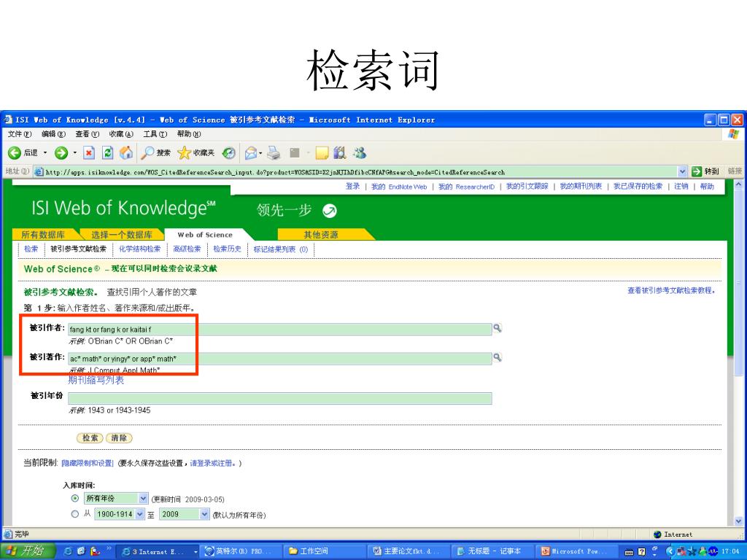The height and width of the screenshot is (560, 747).
Task: Go to Home page icon
Action: [126, 152]
